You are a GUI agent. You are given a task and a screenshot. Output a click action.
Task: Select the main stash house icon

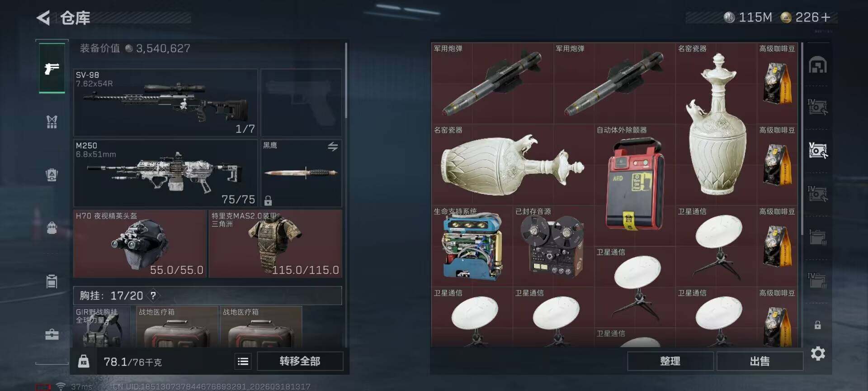pyautogui.click(x=818, y=65)
